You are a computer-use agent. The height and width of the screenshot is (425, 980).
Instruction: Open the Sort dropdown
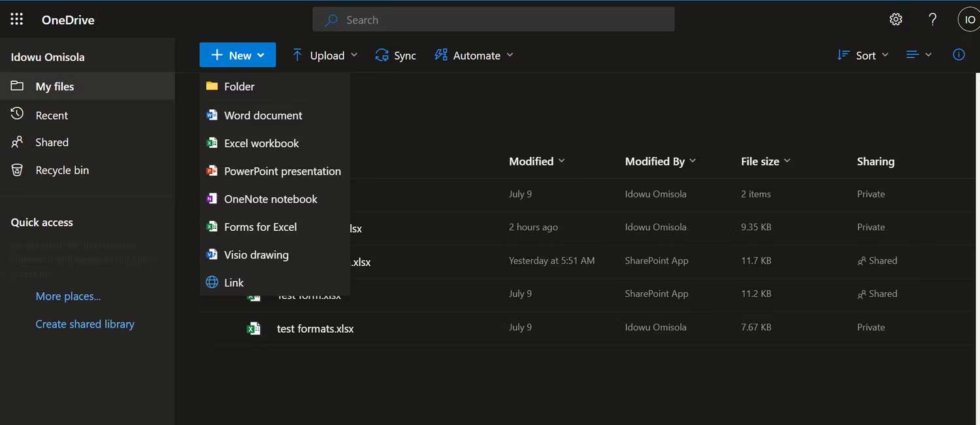click(x=863, y=56)
